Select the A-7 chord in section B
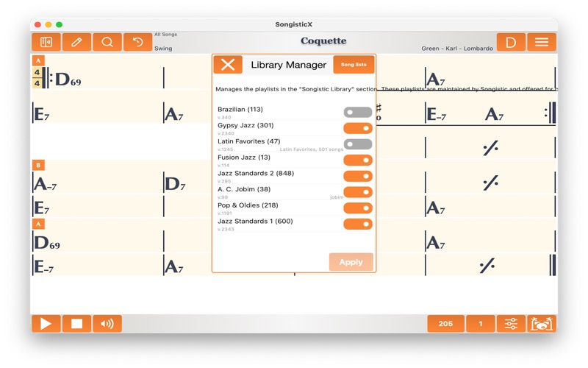The width and height of the screenshot is (588, 368). tap(46, 184)
